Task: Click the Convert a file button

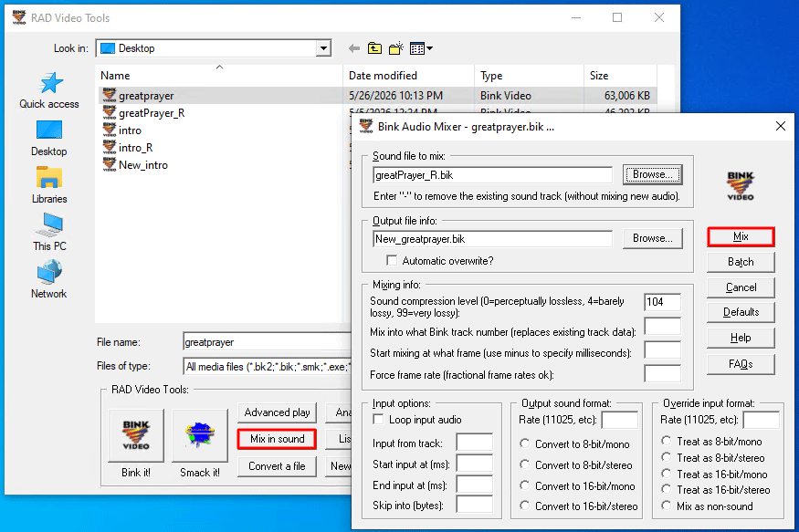Action: [x=278, y=466]
